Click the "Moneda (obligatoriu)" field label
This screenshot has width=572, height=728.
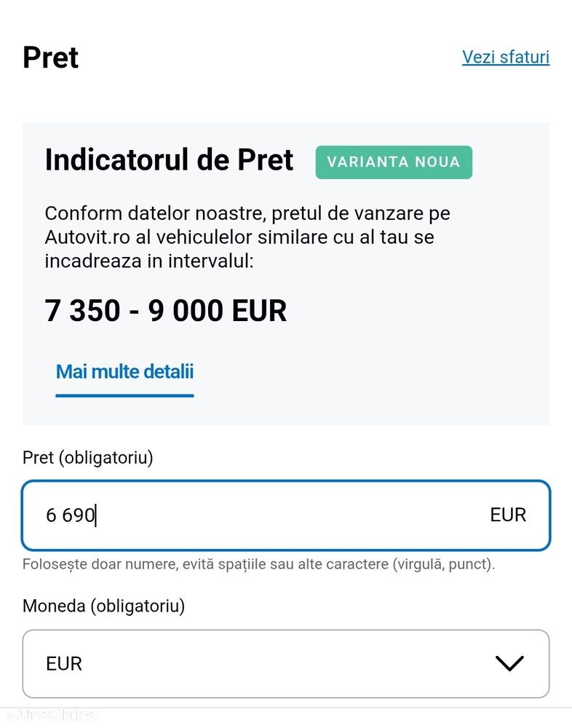pyautogui.click(x=103, y=606)
